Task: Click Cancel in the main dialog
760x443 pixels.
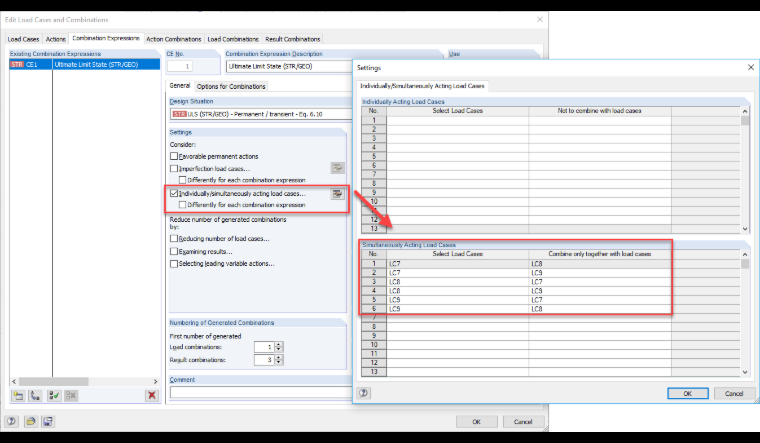Action: (x=523, y=422)
